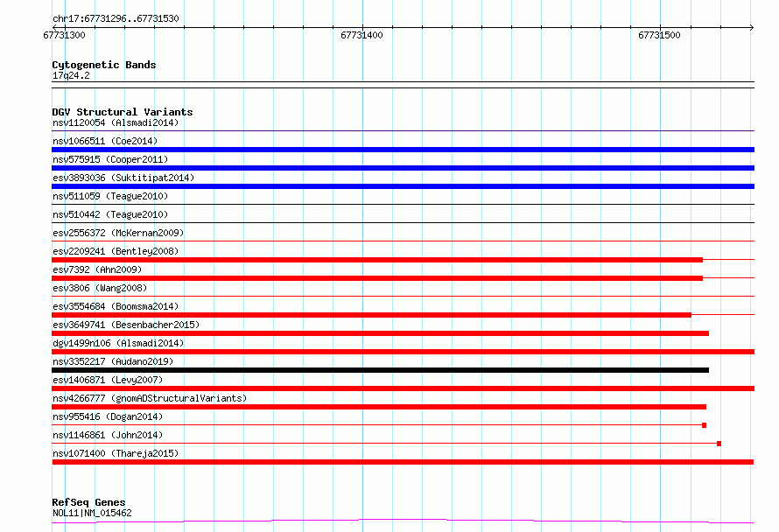The height and width of the screenshot is (532, 779).
Task: Open variant esv3554684 (Boomsma2014)
Action: tap(116, 306)
